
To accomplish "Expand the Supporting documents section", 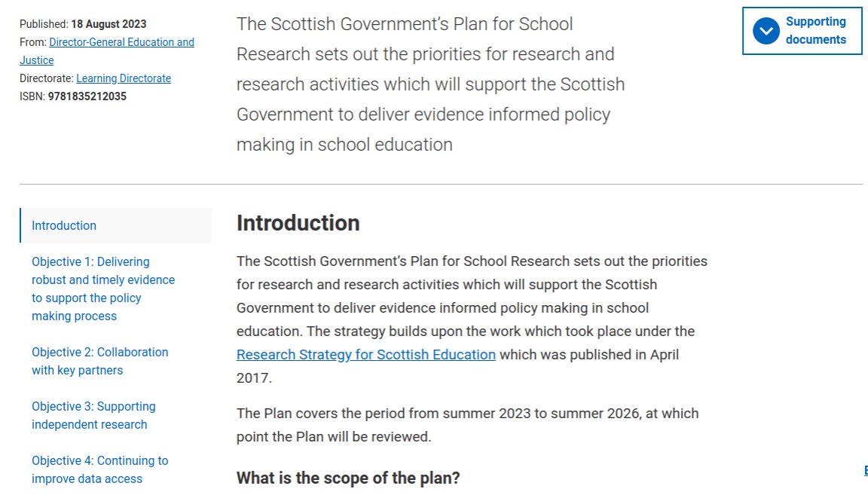I will pyautogui.click(x=815, y=31).
